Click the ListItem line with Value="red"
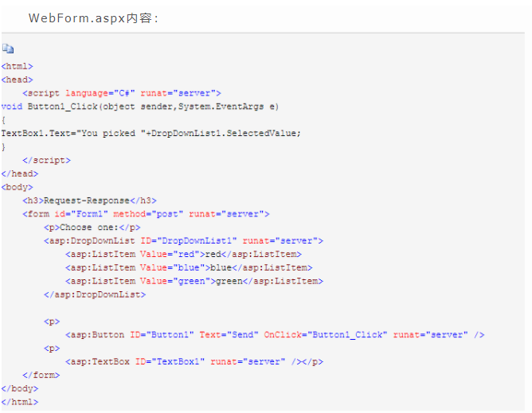532x413 pixels. pyautogui.click(x=183, y=254)
